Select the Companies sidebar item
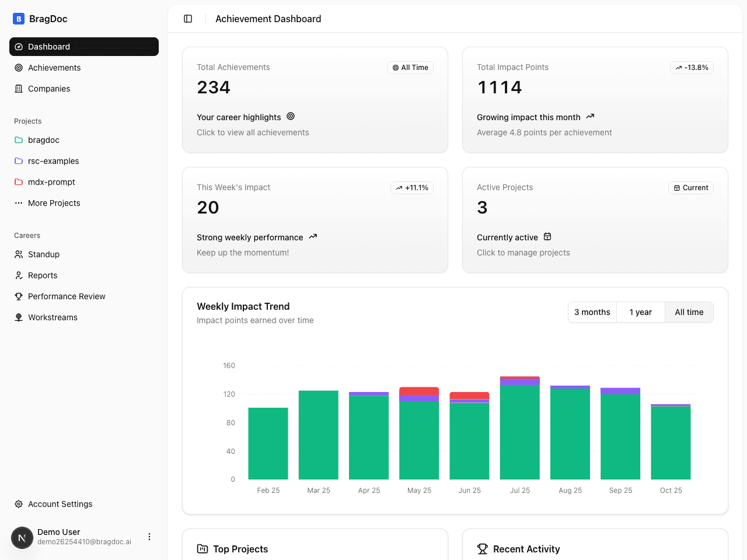The height and width of the screenshot is (560, 747). click(x=49, y=89)
